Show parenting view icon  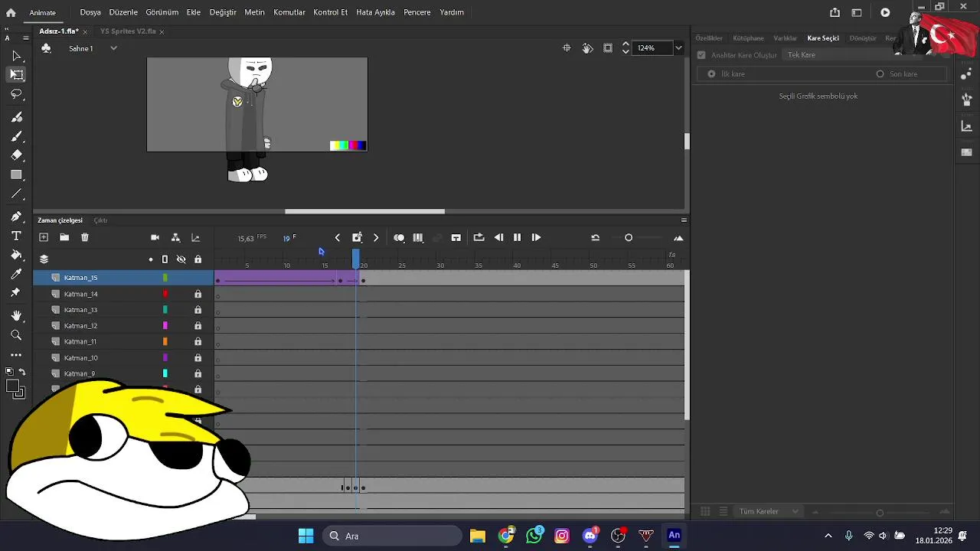click(x=175, y=238)
